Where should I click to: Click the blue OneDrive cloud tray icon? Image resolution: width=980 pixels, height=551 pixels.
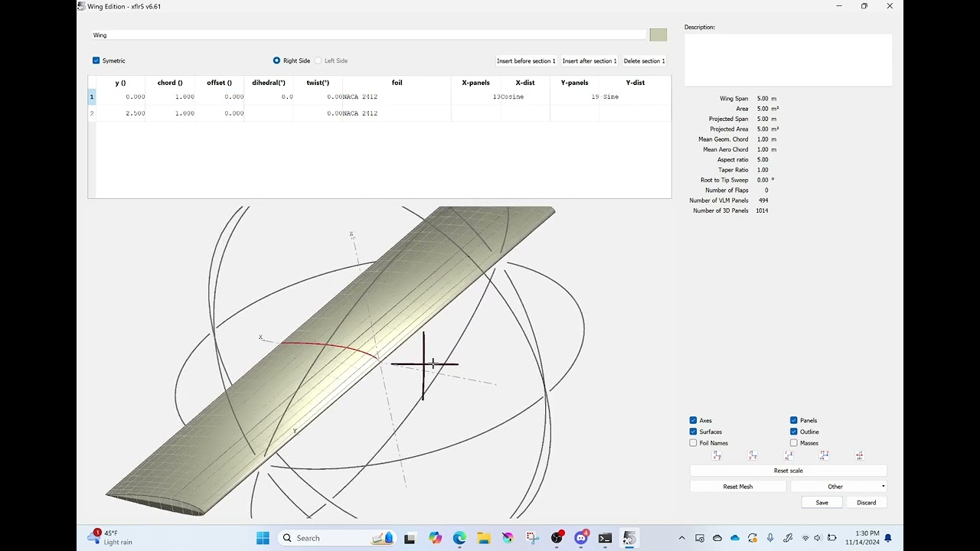coord(735,538)
